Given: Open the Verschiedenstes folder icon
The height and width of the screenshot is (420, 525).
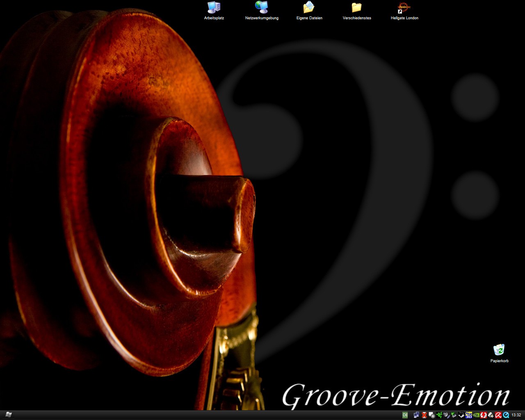Looking at the screenshot, I should point(356,7).
